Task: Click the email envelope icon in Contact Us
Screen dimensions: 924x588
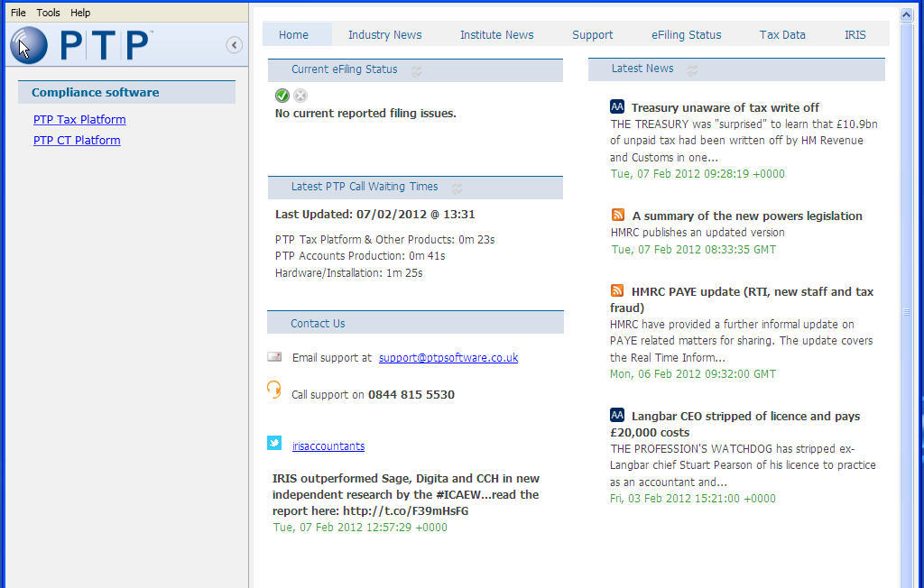Action: 274,356
